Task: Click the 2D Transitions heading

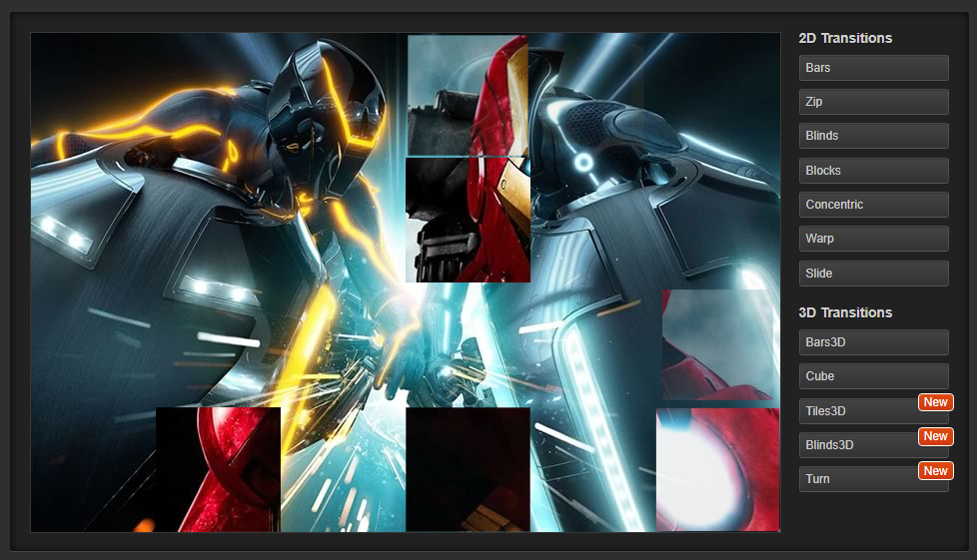Action: 845,38
